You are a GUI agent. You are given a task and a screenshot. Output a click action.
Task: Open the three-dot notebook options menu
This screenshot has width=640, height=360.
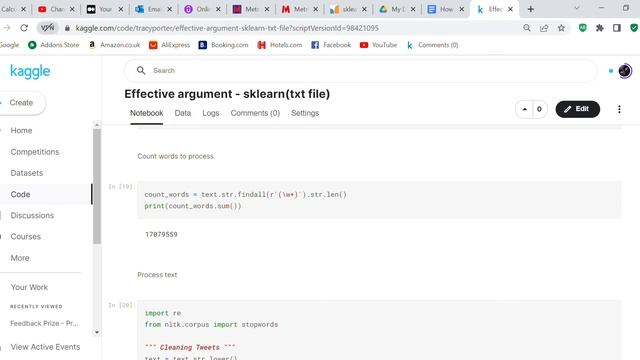pyautogui.click(x=619, y=109)
